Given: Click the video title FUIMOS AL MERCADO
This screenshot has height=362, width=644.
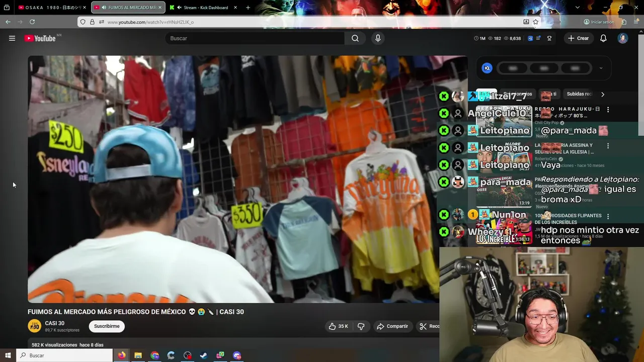Looking at the screenshot, I should tap(136, 312).
